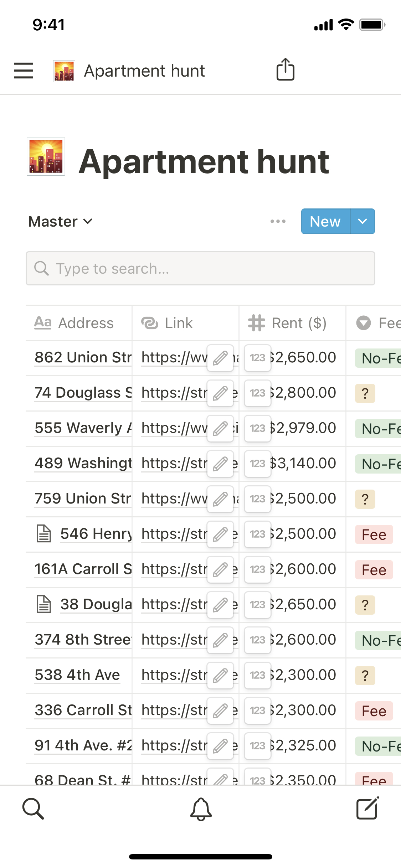401x868 pixels.
Task: Open page icon for 546 Henry row
Action: [44, 534]
